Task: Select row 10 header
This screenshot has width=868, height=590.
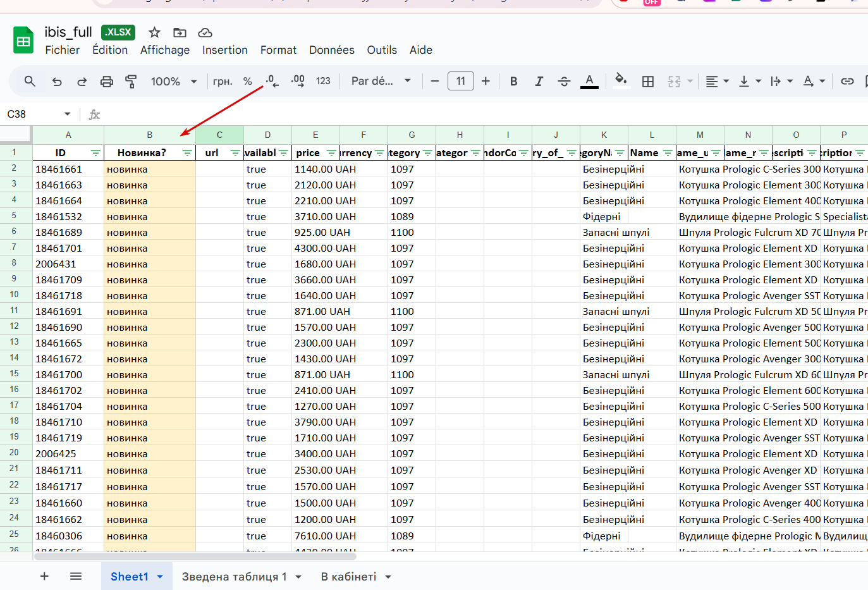Action: coord(15,295)
